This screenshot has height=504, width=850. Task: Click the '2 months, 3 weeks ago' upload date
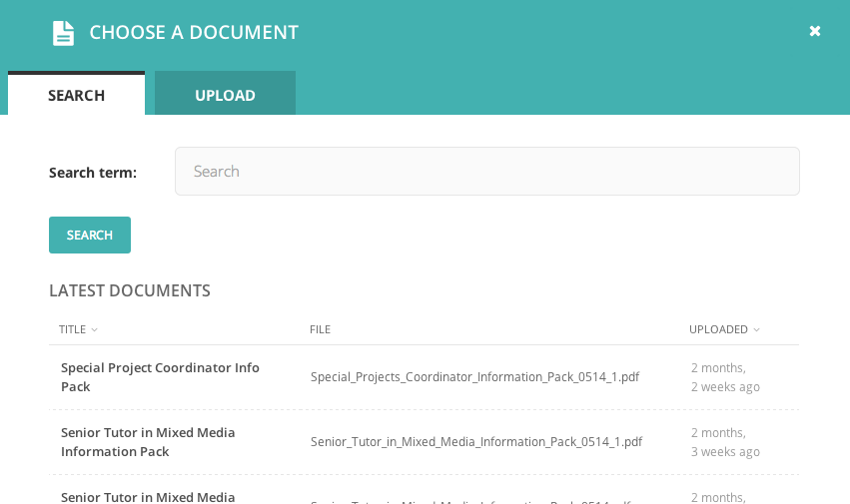(x=724, y=442)
